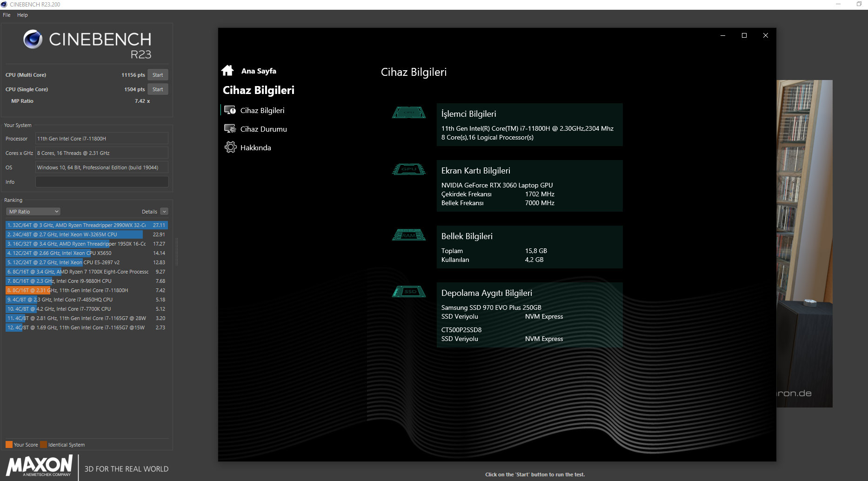Image resolution: width=868 pixels, height=481 pixels.
Task: Click the SSD drive icon
Action: click(408, 292)
